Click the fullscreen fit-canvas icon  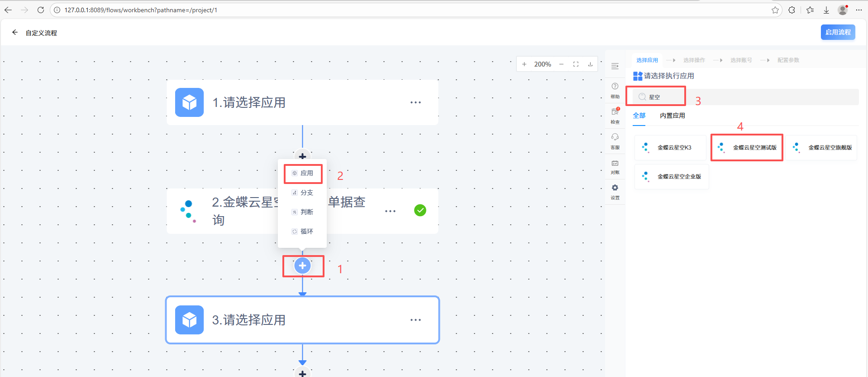point(576,64)
